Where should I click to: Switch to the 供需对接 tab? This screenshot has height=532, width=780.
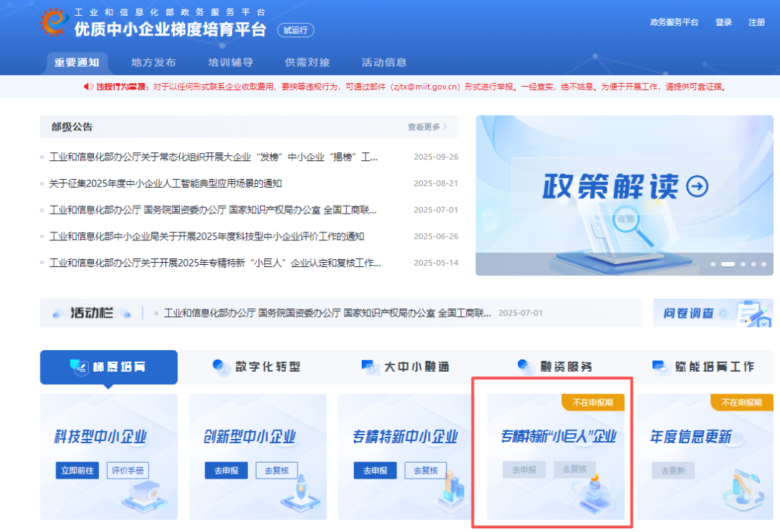pos(307,63)
